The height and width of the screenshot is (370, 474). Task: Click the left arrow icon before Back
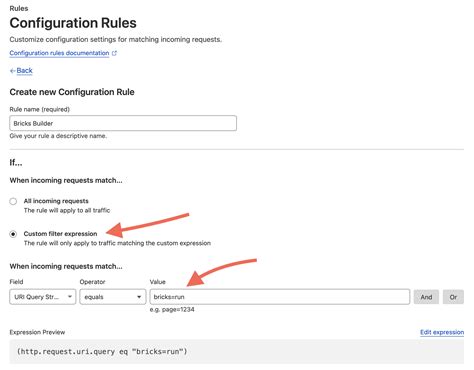coord(13,71)
